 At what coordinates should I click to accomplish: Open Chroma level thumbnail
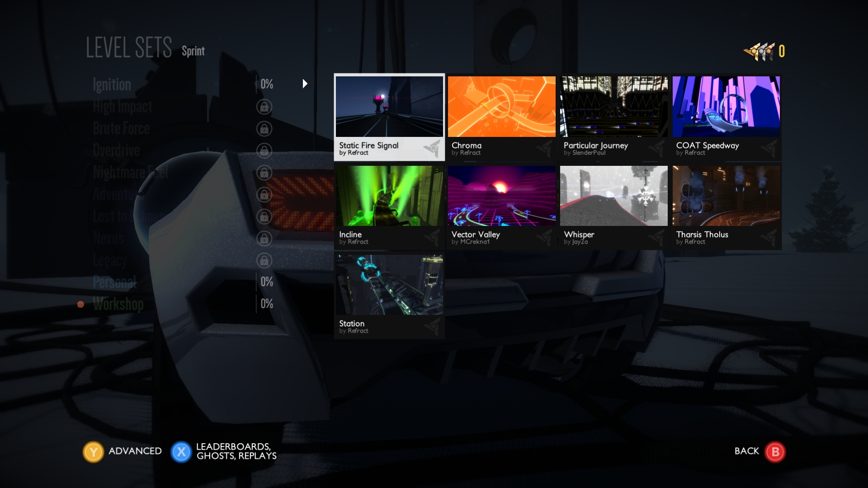tap(501, 107)
